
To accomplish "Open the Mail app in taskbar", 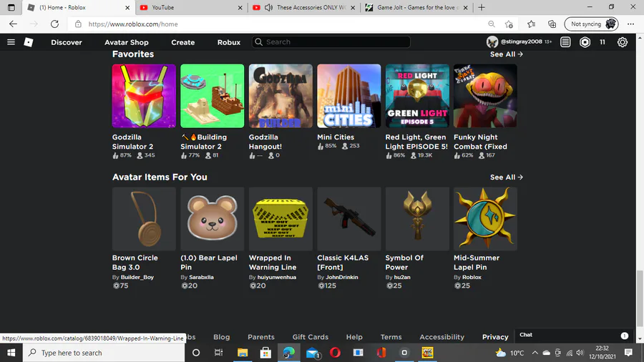I will pos(313,353).
